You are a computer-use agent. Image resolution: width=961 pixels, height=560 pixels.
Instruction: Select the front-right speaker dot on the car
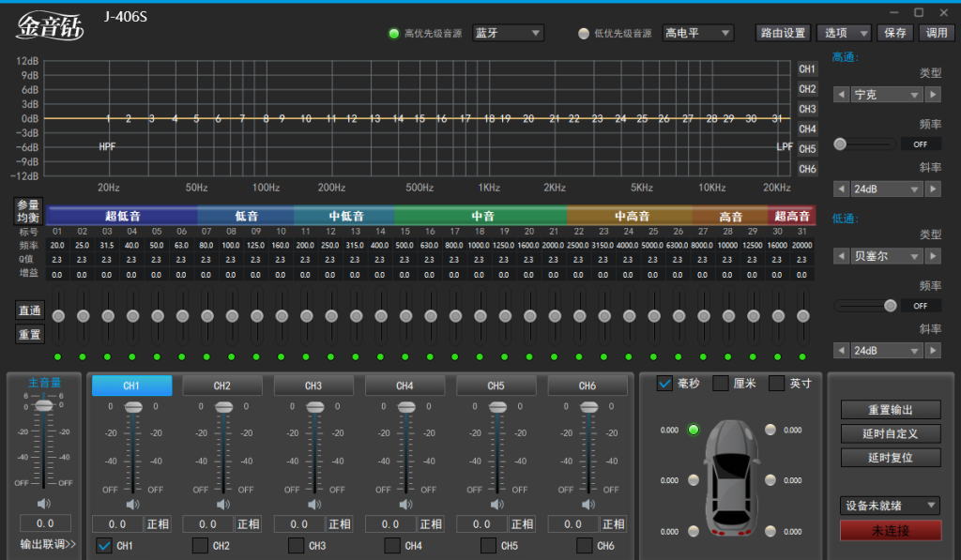tap(770, 430)
